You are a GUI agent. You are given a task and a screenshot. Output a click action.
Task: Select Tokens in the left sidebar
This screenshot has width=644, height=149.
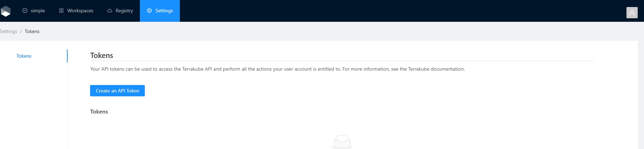pyautogui.click(x=24, y=56)
